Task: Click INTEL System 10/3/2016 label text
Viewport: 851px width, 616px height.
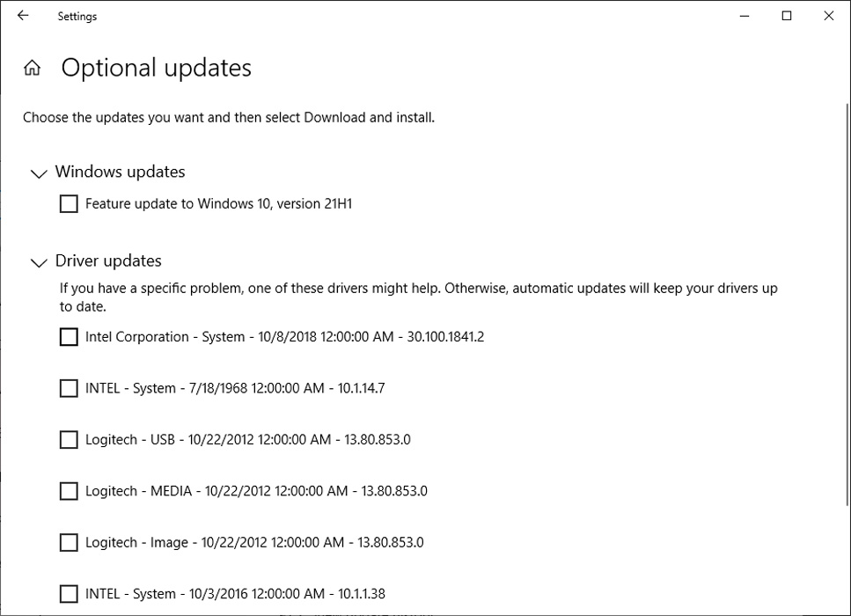Action: click(235, 594)
